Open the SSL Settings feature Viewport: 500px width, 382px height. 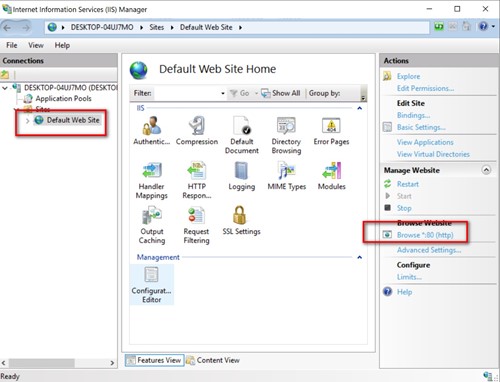[x=241, y=221]
